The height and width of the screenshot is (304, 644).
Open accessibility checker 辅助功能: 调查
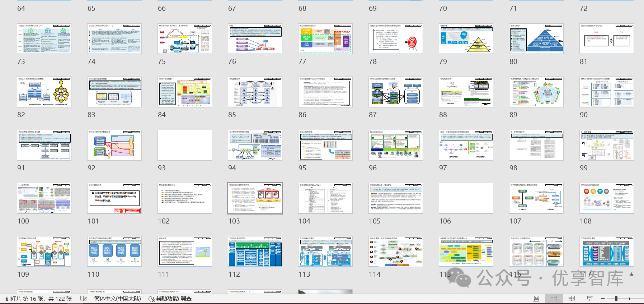click(170, 299)
